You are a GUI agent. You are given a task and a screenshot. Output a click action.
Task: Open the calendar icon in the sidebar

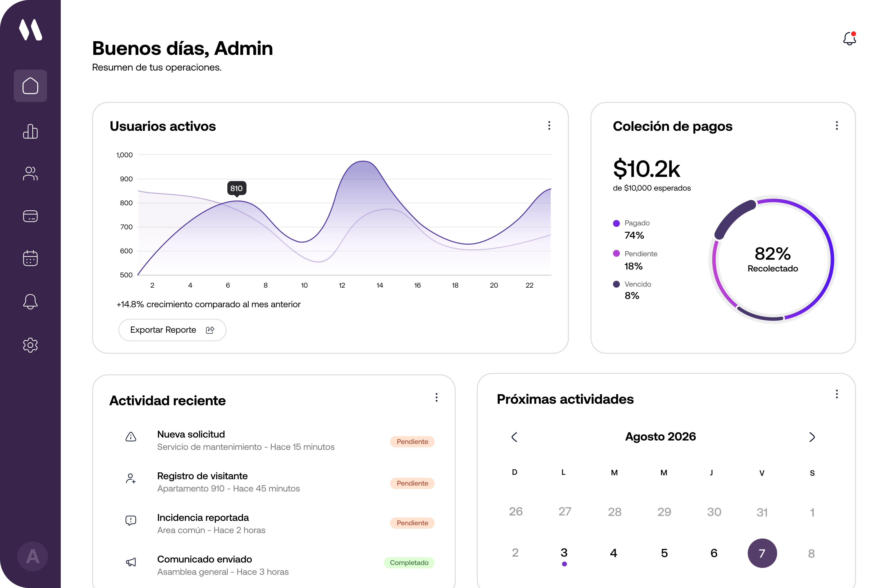30,258
